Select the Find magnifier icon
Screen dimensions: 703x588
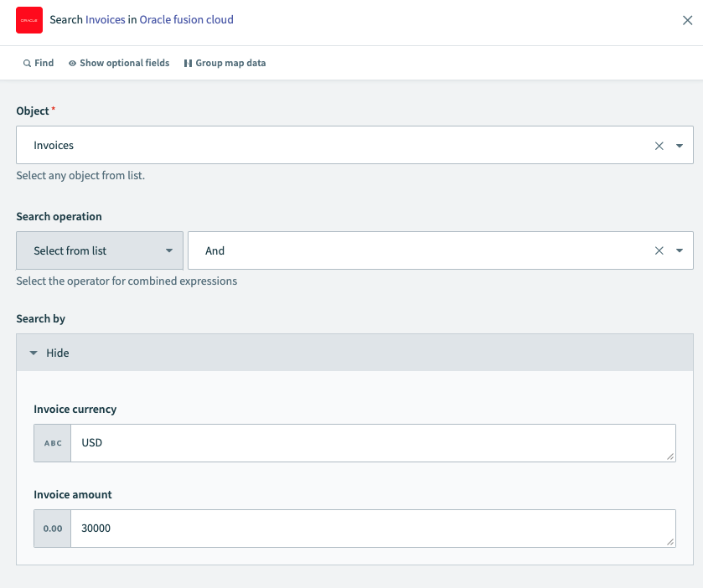point(27,62)
